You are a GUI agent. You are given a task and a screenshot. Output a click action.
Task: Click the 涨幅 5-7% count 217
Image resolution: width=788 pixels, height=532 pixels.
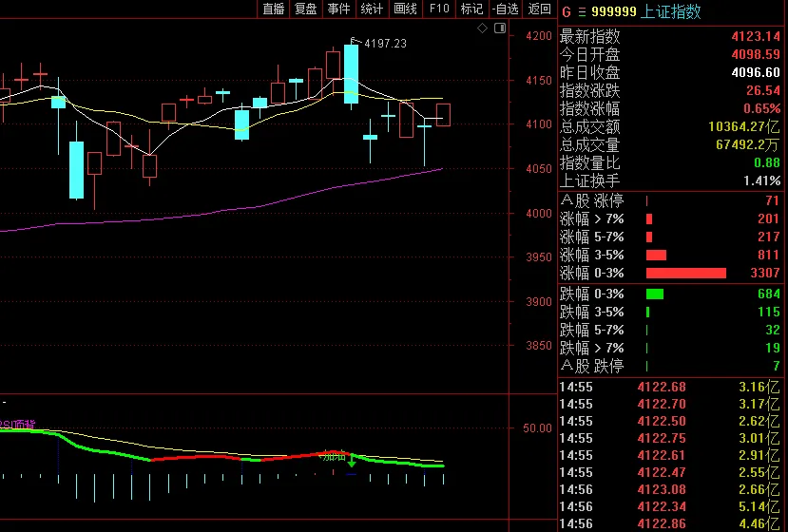[x=769, y=237]
